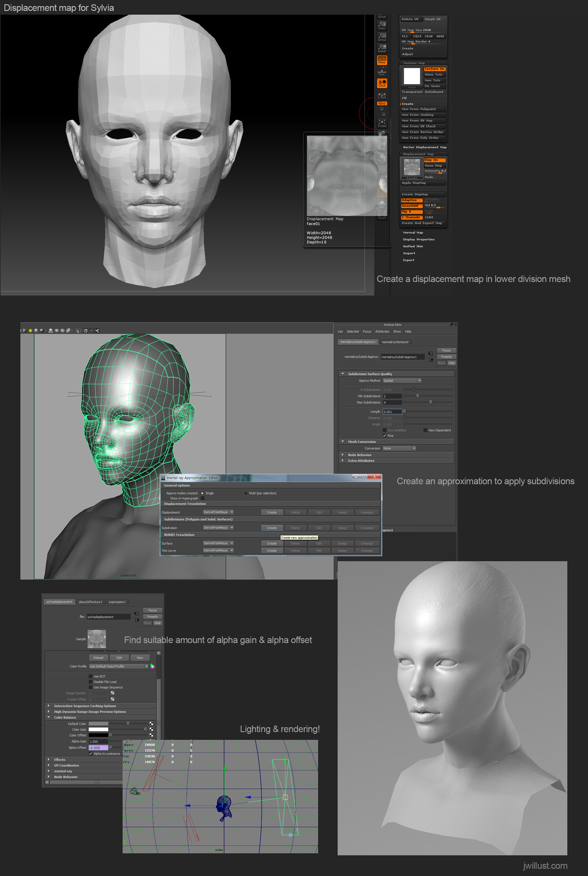The image size is (588, 876).
Task: Click the Color Gain map checker icon
Action: (x=151, y=729)
